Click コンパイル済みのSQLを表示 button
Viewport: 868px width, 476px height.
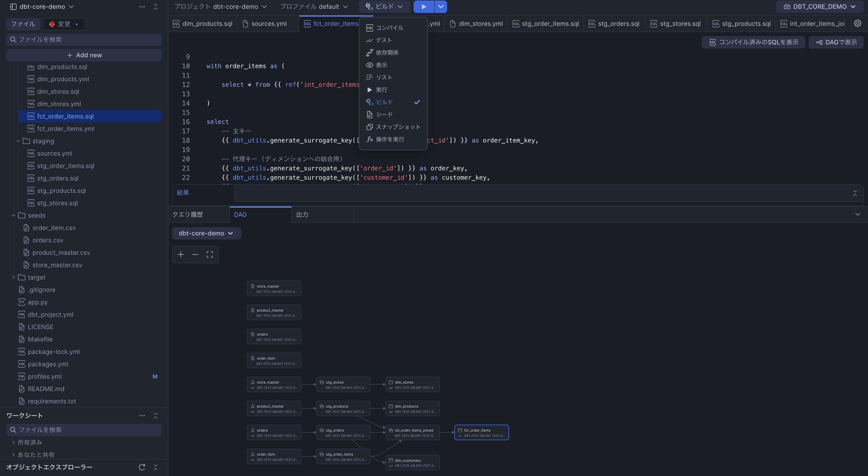(754, 42)
